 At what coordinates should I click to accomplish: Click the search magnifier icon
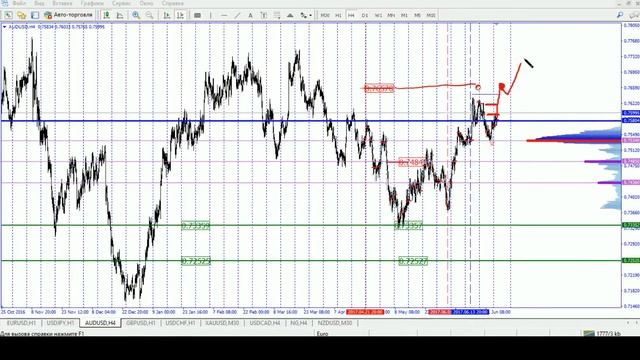[x=620, y=15]
